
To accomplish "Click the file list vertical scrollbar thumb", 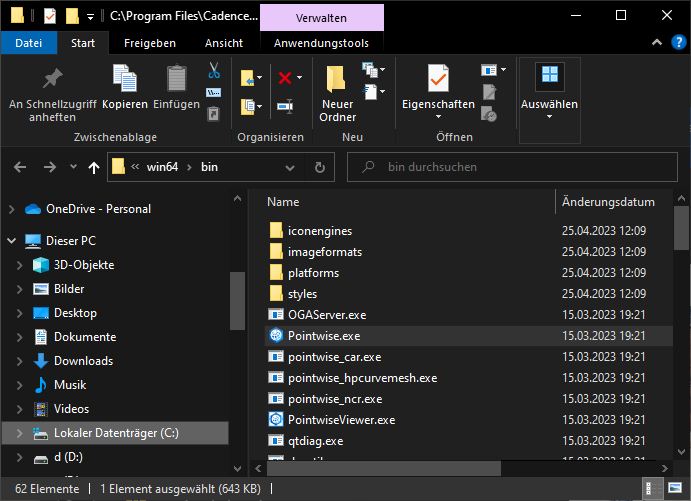I will pyautogui.click(x=681, y=228).
